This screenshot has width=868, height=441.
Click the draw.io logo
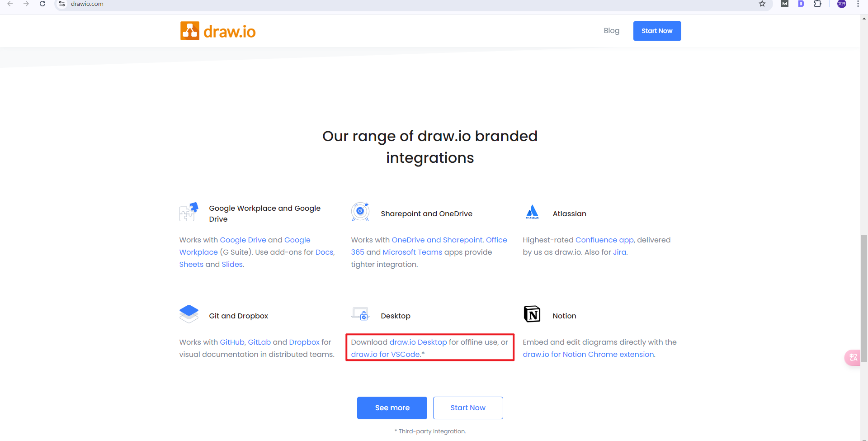(218, 31)
